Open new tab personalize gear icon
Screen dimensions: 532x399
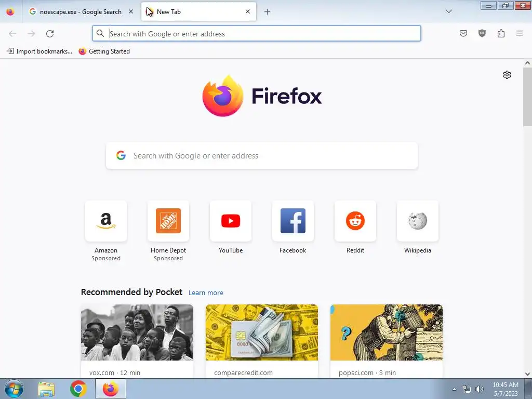[507, 75]
